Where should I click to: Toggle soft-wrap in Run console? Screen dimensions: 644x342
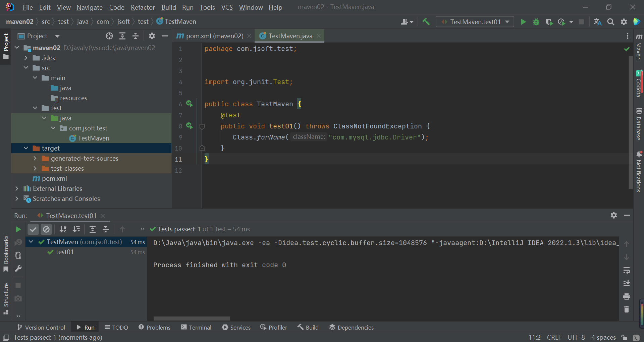click(x=626, y=271)
